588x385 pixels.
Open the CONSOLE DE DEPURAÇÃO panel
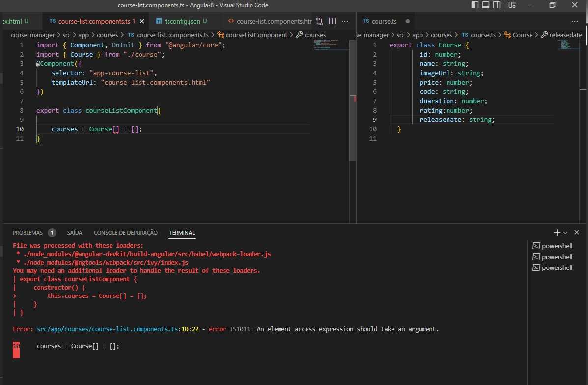[x=126, y=233]
